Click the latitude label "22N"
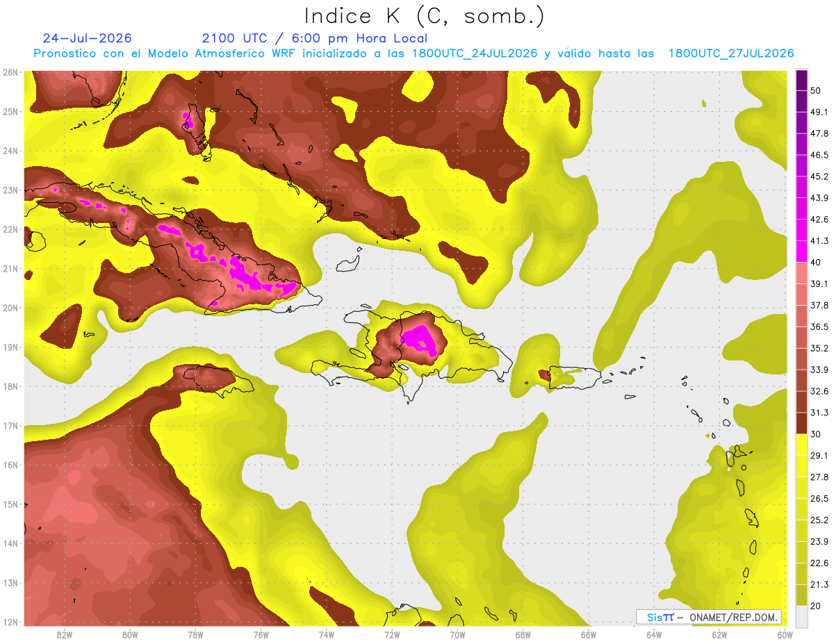Image resolution: width=834 pixels, height=644 pixels. click(x=10, y=229)
